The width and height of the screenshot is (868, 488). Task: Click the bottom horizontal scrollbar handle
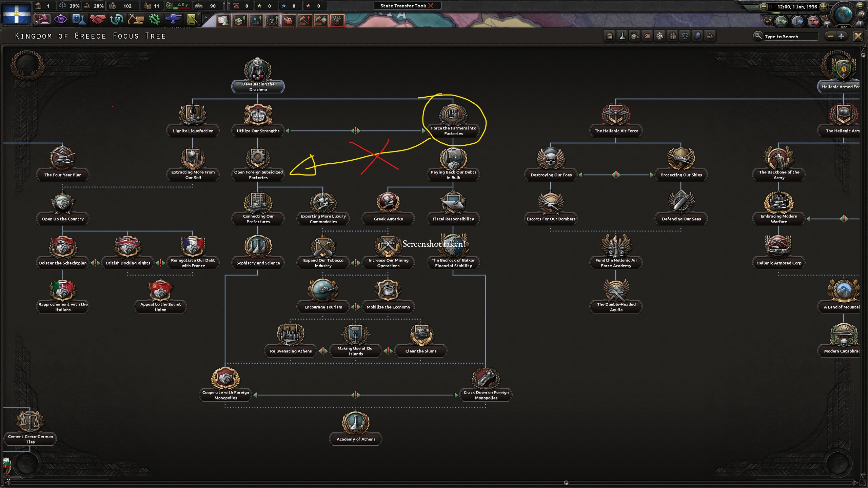tap(566, 483)
